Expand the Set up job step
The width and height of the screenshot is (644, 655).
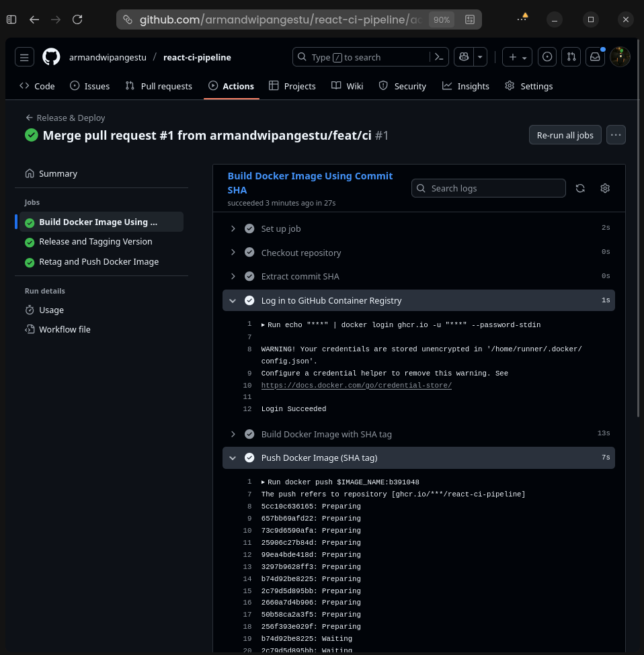233,228
